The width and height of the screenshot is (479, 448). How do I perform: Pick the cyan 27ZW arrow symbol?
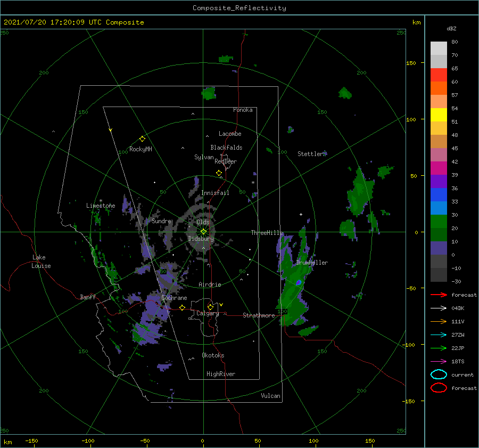pyautogui.click(x=439, y=335)
